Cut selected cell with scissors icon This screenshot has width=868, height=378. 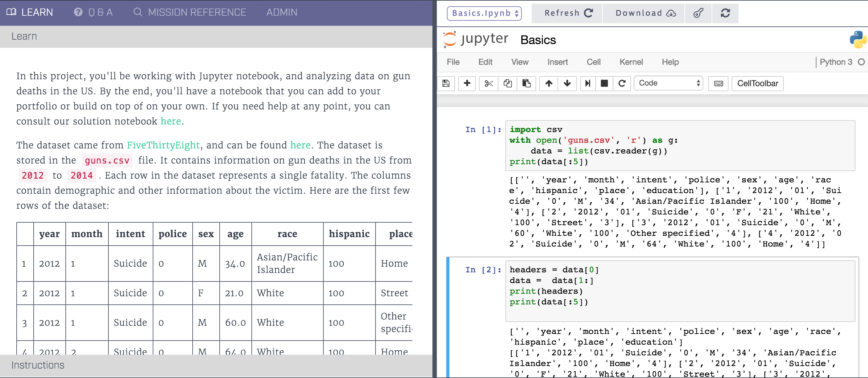[488, 83]
